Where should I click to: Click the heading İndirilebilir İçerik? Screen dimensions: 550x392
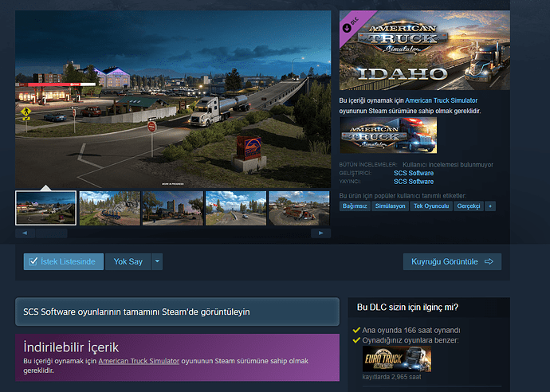click(x=71, y=347)
